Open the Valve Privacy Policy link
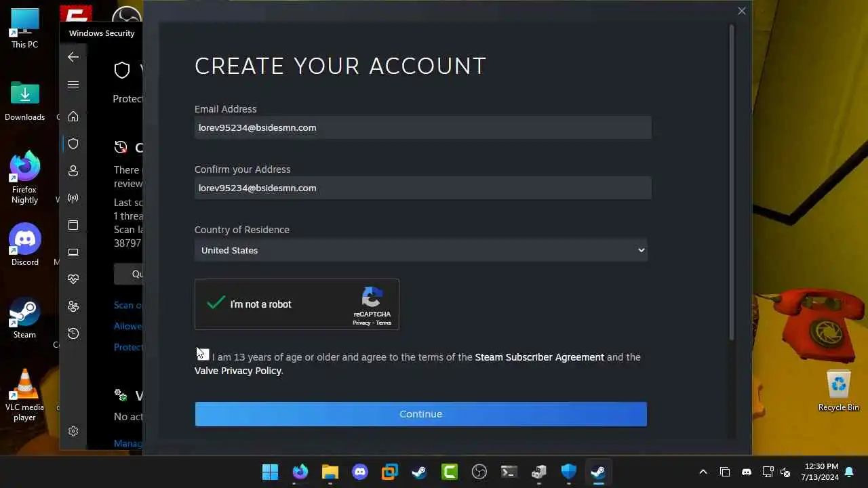This screenshot has width=868, height=488. point(237,371)
